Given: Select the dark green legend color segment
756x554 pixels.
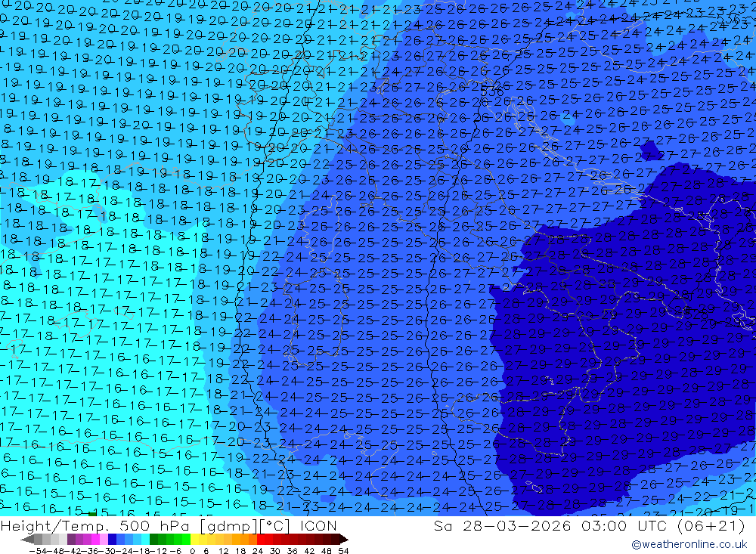Looking at the screenshot, I should [153, 539].
